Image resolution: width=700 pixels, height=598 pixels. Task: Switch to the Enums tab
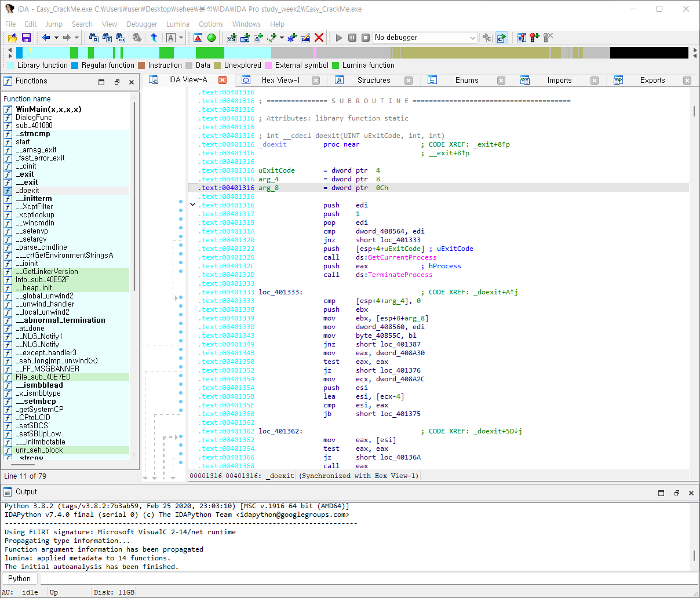466,81
